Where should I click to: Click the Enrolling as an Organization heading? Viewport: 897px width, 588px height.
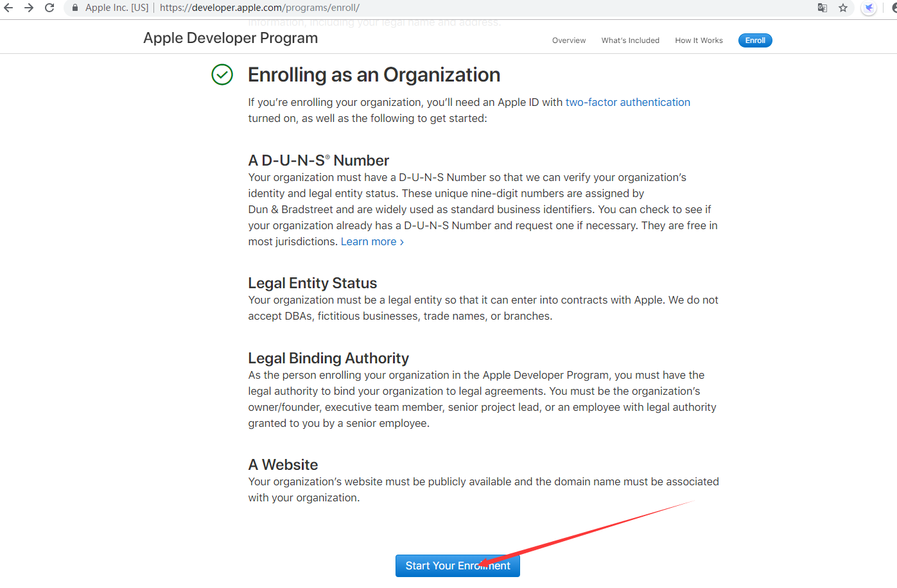374,74
